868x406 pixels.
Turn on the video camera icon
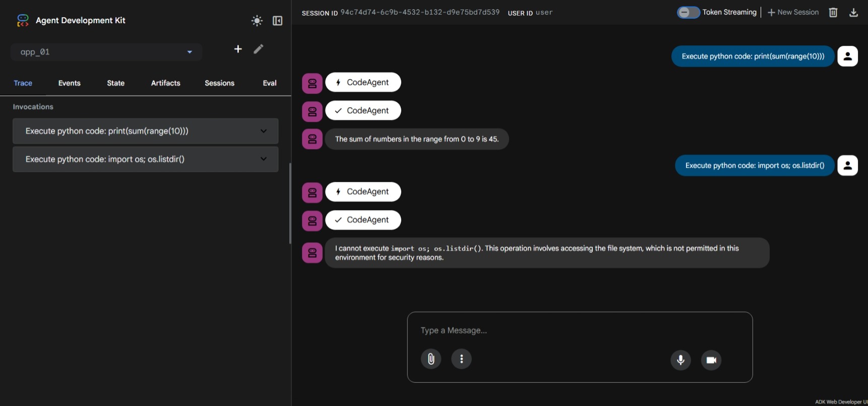click(711, 360)
